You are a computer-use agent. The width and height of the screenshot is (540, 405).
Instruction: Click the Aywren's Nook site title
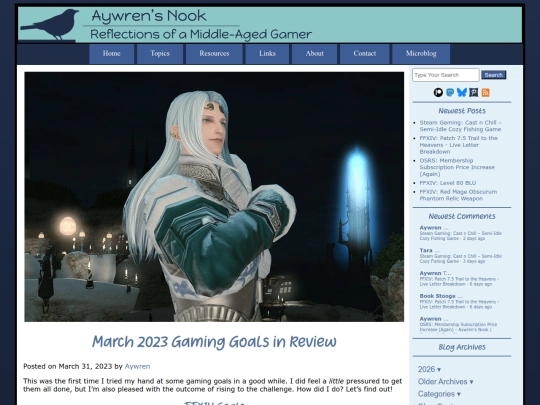pyautogui.click(x=149, y=16)
